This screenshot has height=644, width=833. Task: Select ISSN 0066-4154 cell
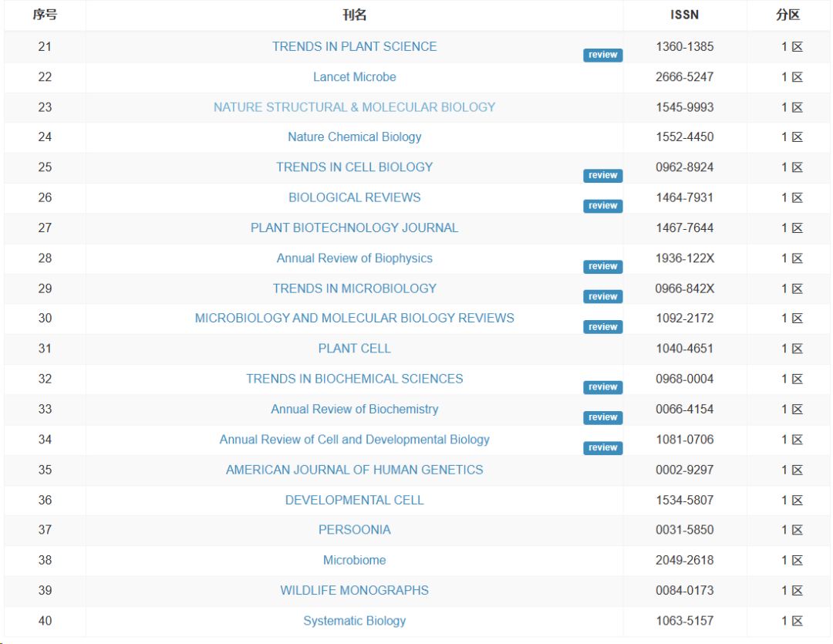coord(684,409)
